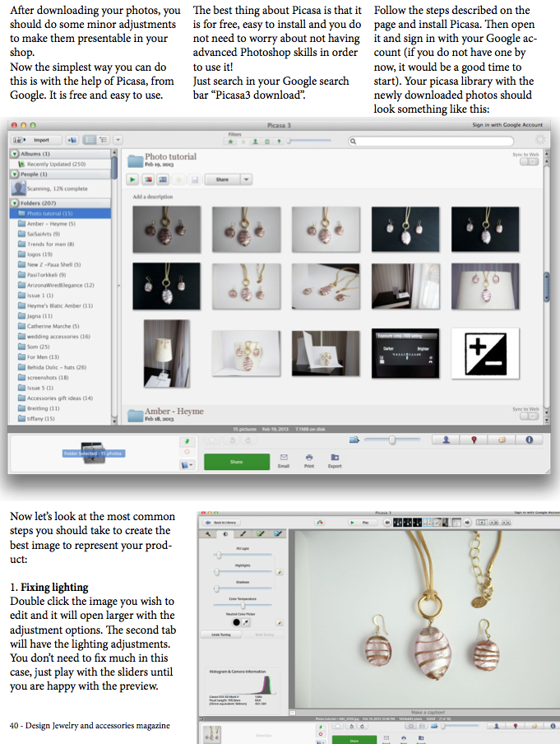
Task: Select the Photo tutorial (15) folder
Action: [60, 213]
